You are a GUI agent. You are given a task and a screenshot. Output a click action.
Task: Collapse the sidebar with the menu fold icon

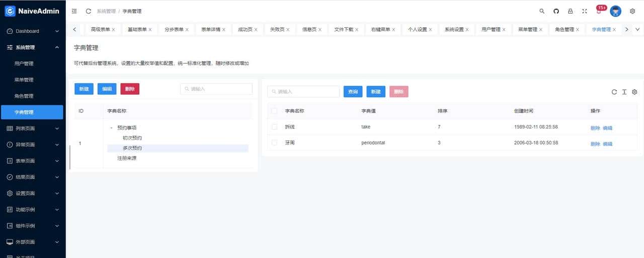[x=74, y=11]
